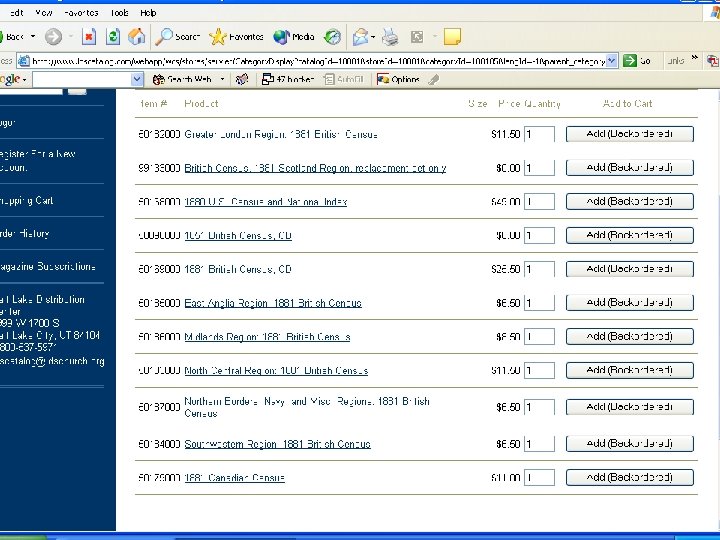Click the popup blocker '47 blocked' button

point(288,79)
